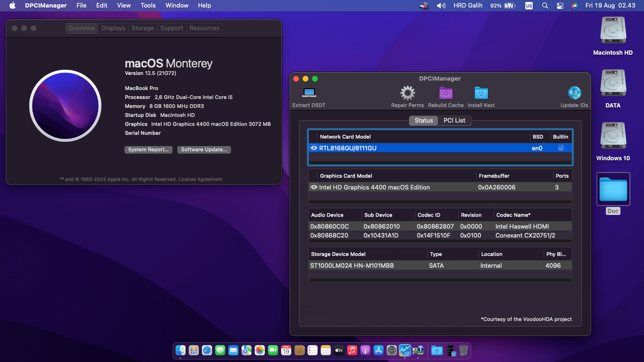Open volume control in the menu bar
Screen dimensions: 644x362
point(441,6)
